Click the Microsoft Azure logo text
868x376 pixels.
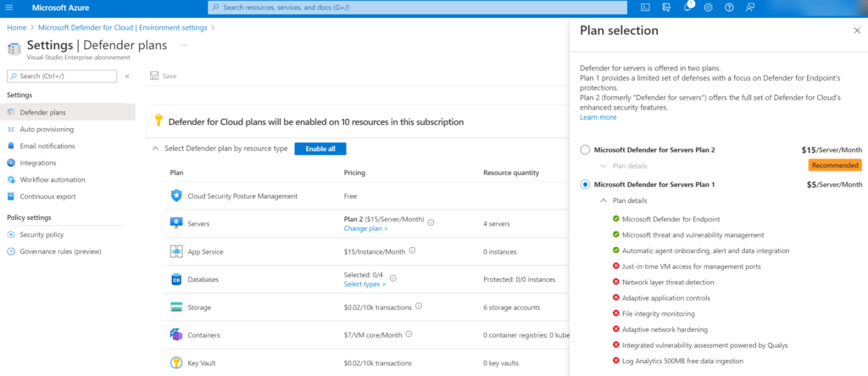coord(60,8)
